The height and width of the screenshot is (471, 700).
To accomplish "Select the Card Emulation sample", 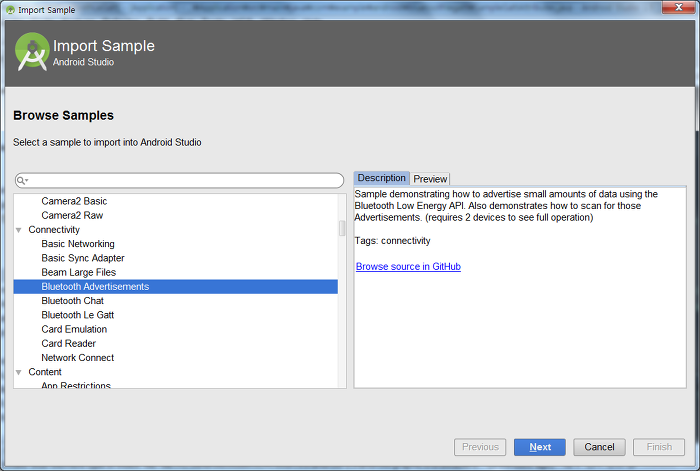I will click(74, 329).
